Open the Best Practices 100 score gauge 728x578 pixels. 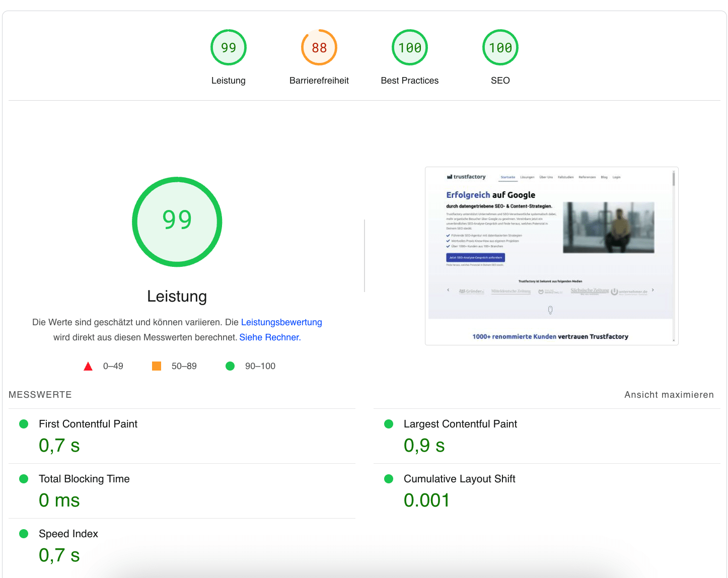(409, 47)
